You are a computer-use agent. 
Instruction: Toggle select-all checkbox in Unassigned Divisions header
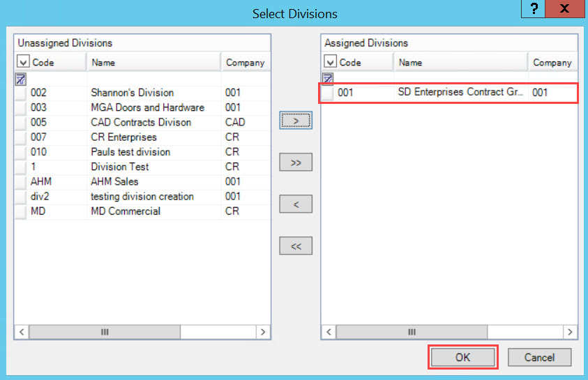click(x=23, y=61)
